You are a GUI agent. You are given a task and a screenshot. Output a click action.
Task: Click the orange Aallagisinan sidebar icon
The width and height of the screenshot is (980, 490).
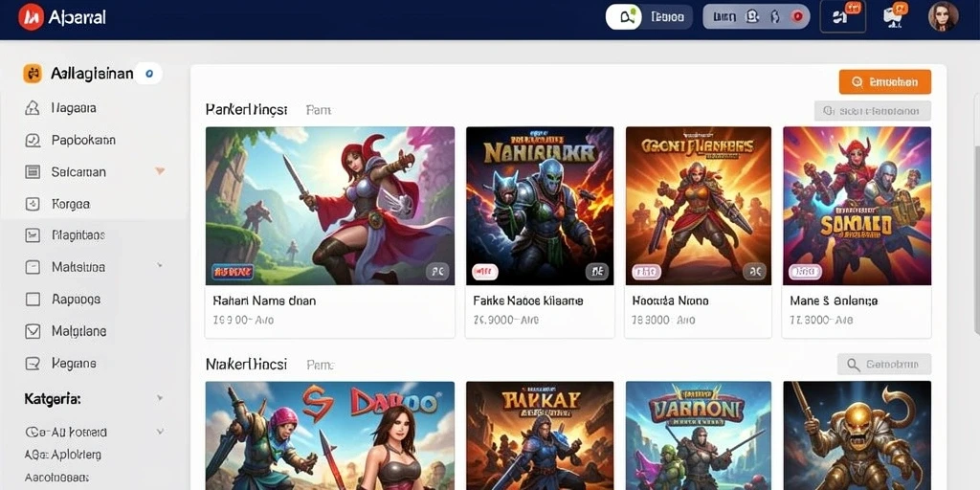(33, 74)
